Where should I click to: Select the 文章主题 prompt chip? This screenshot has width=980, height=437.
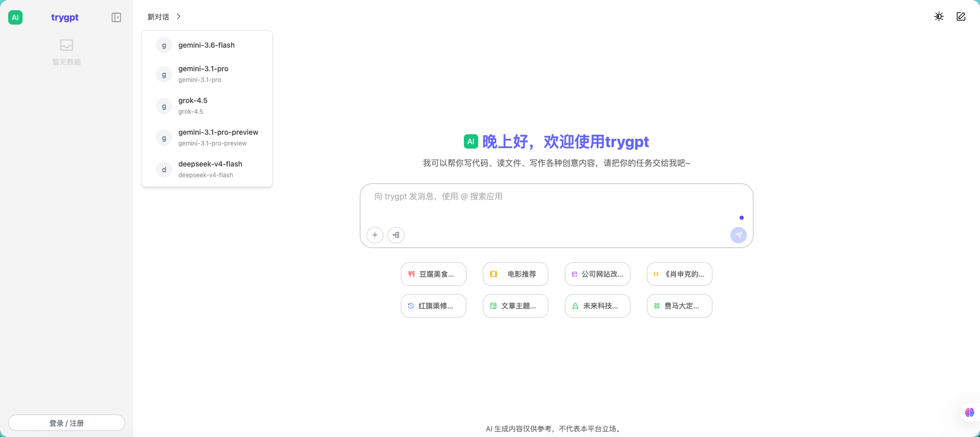pyautogui.click(x=516, y=306)
